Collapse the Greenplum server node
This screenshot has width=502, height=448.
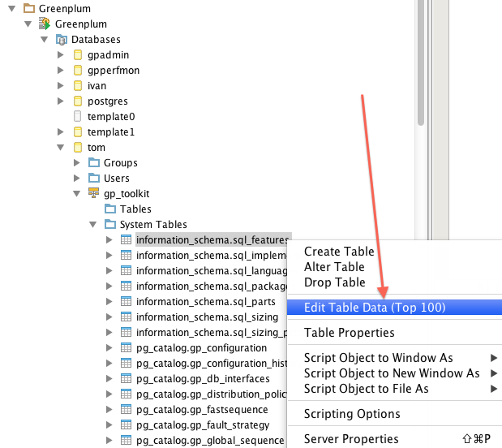(28, 24)
